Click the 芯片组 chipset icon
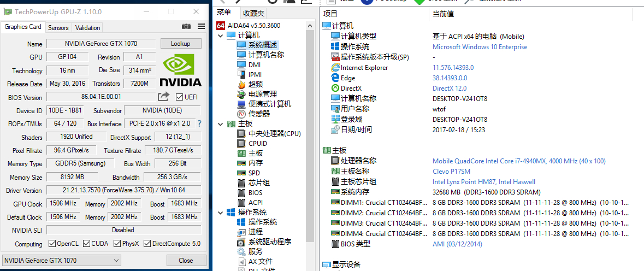The width and height of the screenshot is (644, 271). pos(241,182)
